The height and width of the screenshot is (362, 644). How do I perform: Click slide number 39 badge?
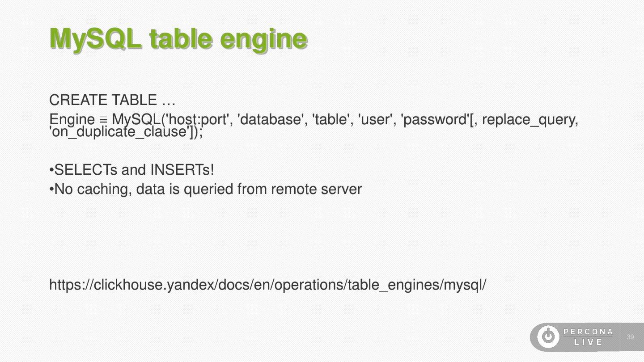631,337
